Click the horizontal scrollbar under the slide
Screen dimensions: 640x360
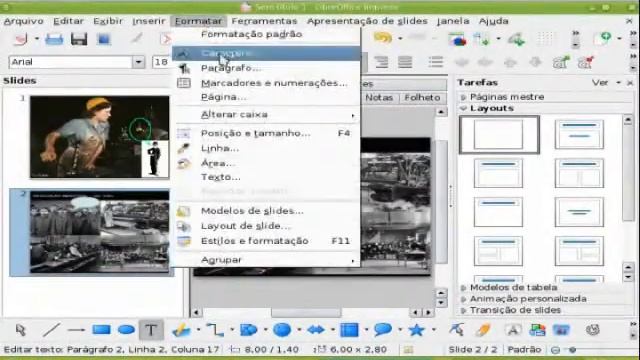pyautogui.click(x=306, y=313)
